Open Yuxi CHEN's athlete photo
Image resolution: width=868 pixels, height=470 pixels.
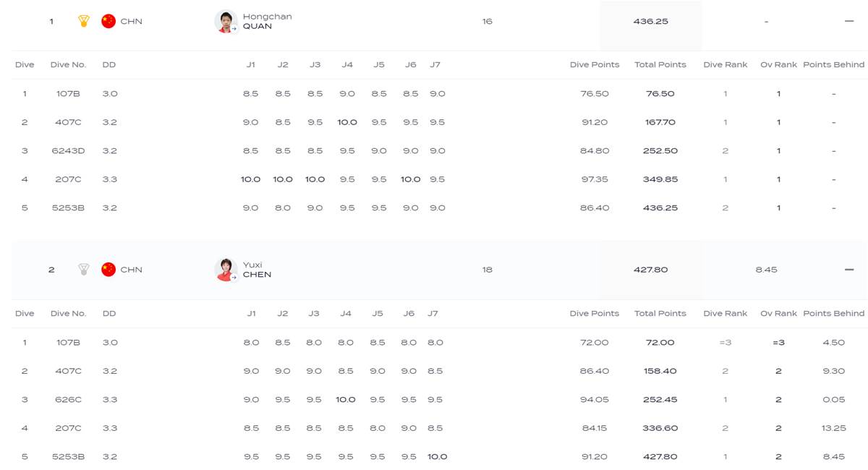(226, 270)
